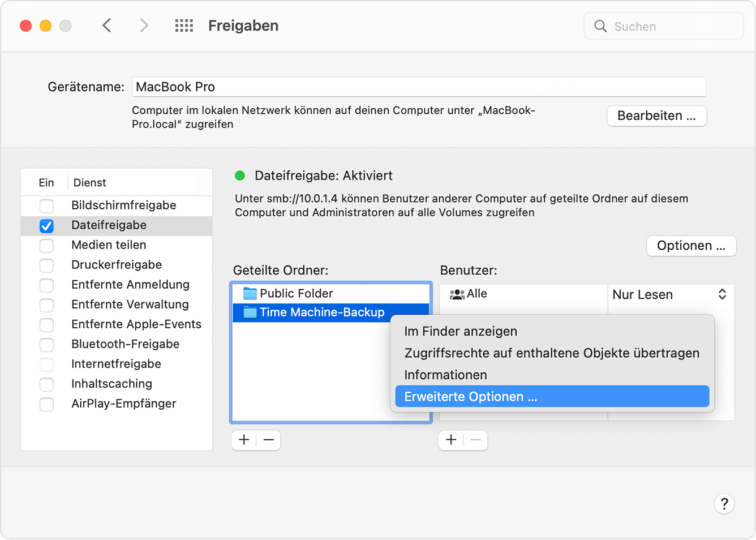Image resolution: width=756 pixels, height=540 pixels.
Task: Enable Bluetooth-Freigabe checkbox
Action: [x=46, y=344]
